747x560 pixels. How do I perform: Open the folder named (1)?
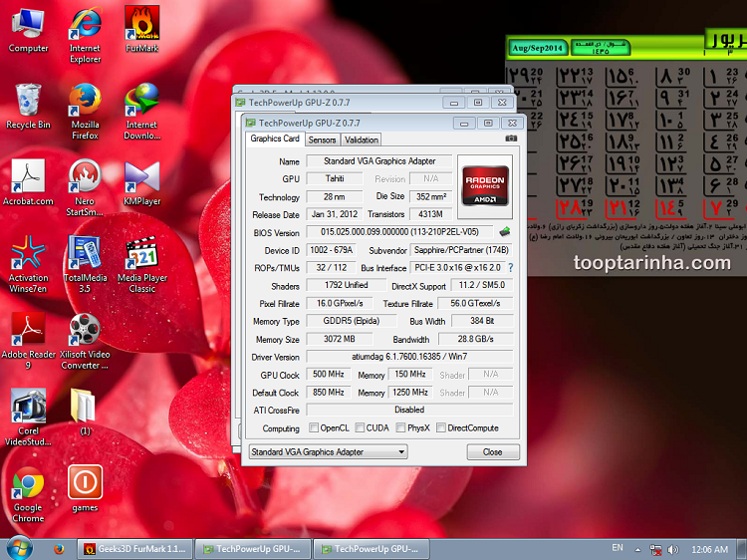pos(85,413)
